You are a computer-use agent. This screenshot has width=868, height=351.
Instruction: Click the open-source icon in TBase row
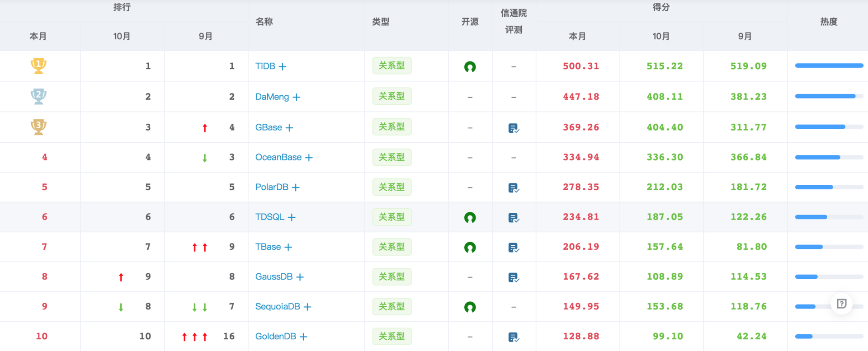point(470,248)
